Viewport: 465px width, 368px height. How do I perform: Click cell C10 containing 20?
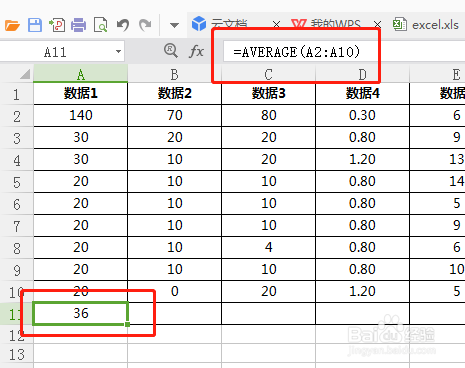268,292
